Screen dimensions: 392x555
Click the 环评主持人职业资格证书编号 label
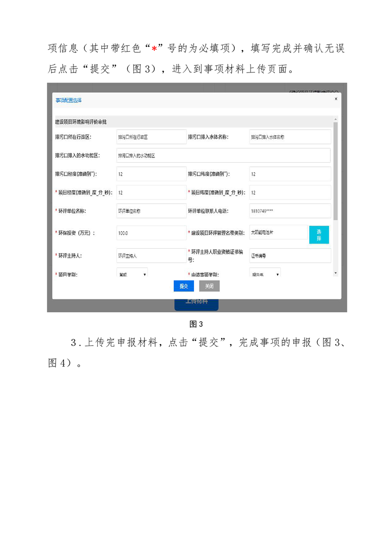216,256
